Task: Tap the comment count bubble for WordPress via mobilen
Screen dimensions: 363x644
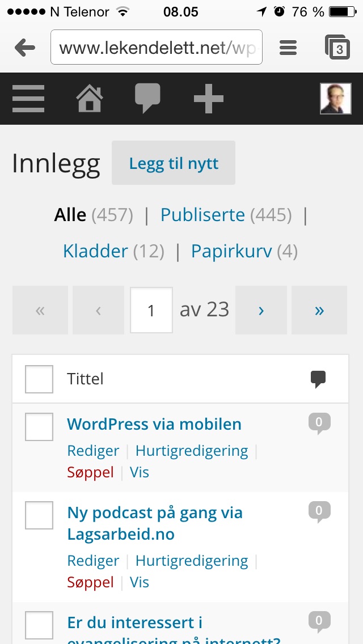Action: [319, 424]
